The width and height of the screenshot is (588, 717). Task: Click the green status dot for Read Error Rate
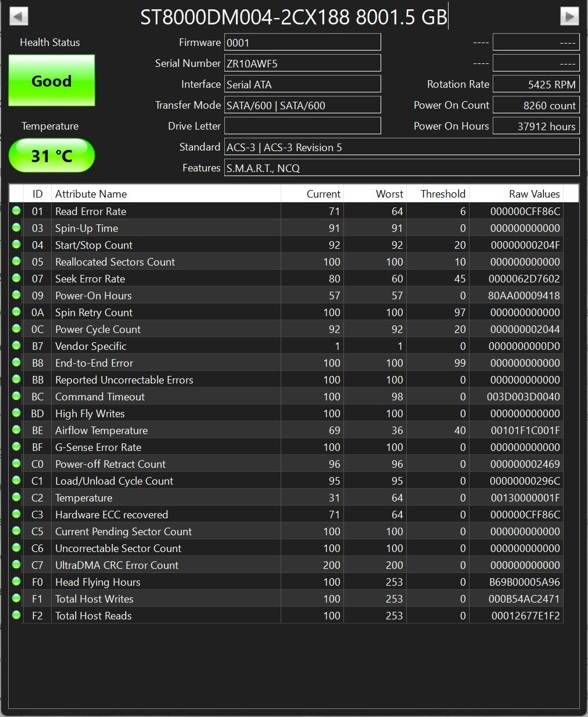16,211
